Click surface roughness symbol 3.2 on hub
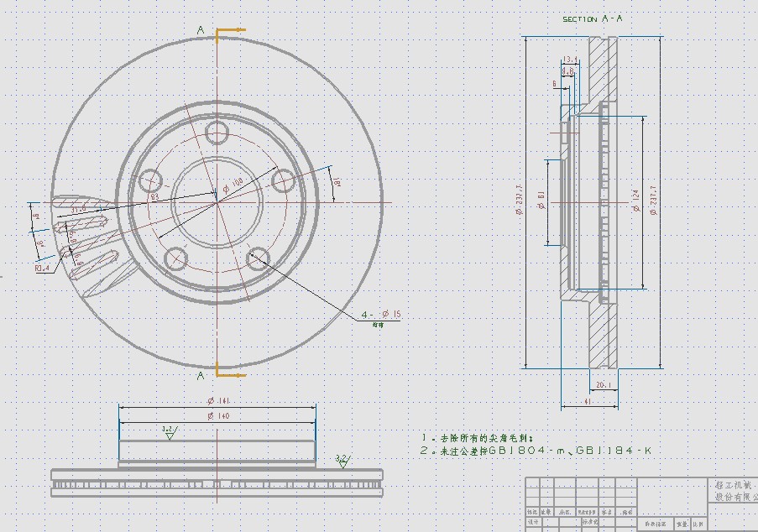The width and height of the screenshot is (758, 532). pyautogui.click(x=170, y=432)
